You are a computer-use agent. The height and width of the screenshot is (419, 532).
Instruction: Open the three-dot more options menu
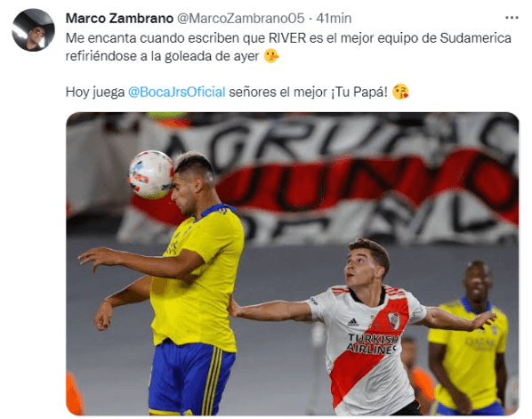click(x=512, y=18)
